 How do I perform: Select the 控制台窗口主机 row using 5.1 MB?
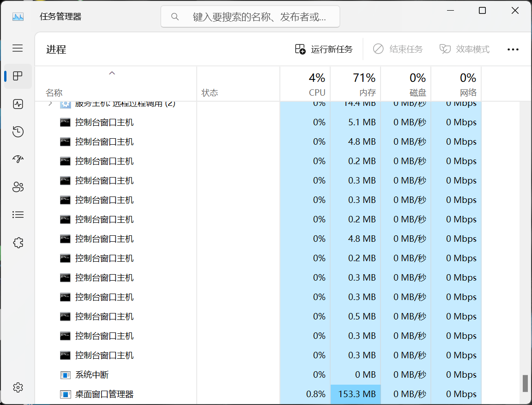pyautogui.click(x=258, y=123)
